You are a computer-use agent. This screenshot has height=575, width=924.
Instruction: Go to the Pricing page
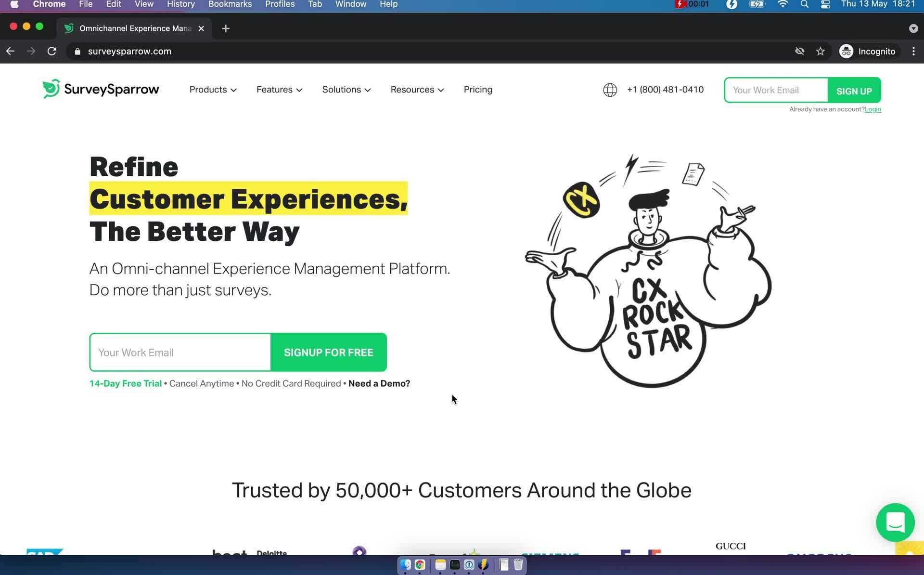point(477,90)
